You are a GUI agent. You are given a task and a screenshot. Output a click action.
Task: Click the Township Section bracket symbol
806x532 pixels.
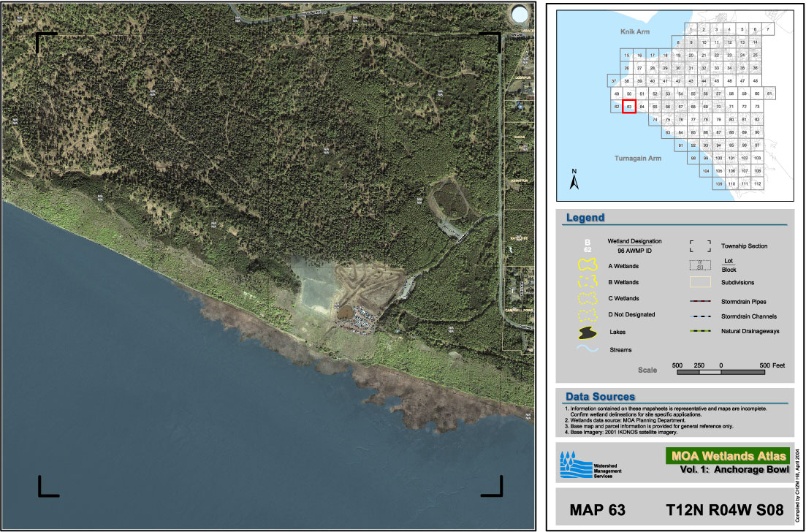point(701,246)
